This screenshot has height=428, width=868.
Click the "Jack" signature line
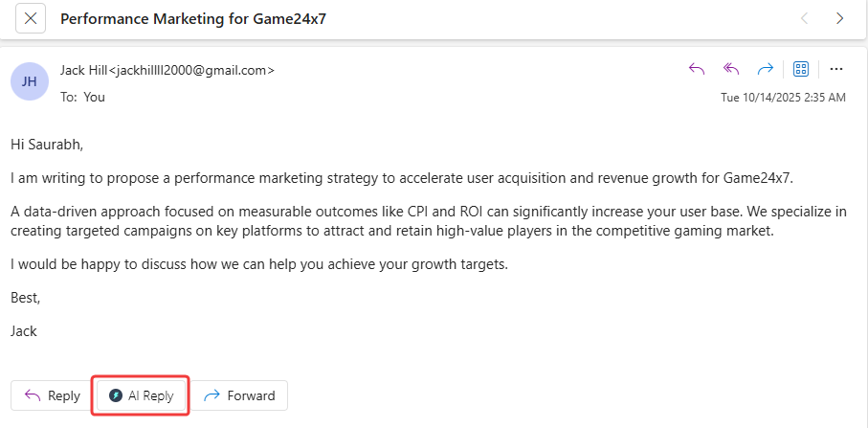[x=24, y=330]
